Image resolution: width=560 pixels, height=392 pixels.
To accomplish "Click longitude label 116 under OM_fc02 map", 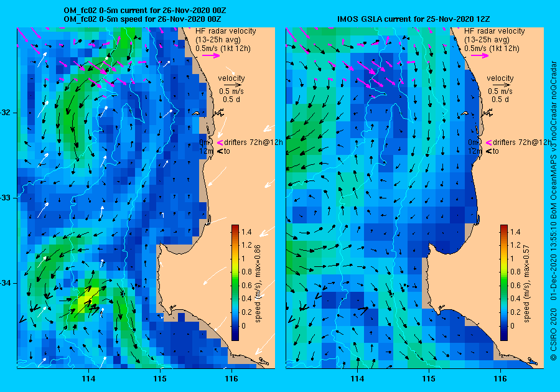I will pos(231,379).
